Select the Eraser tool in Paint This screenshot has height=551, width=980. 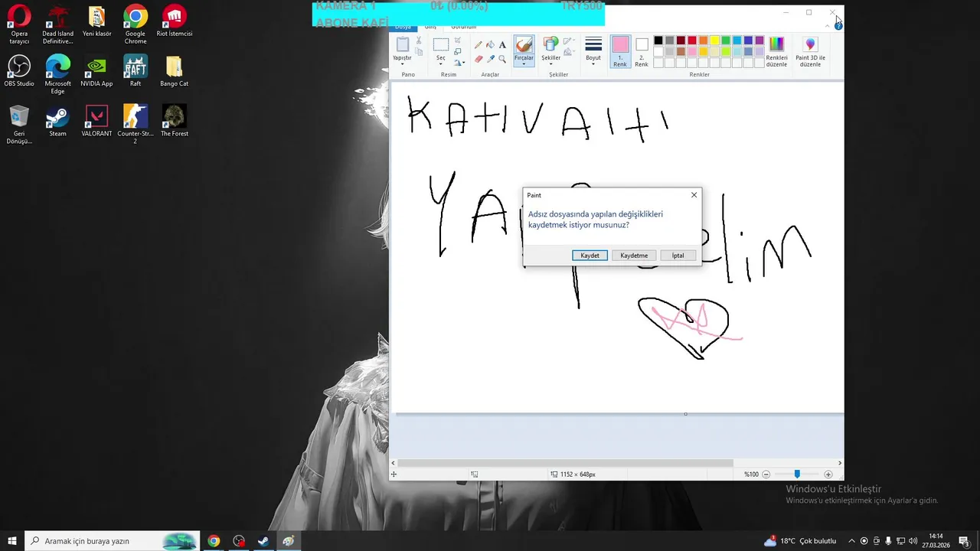pyautogui.click(x=479, y=58)
